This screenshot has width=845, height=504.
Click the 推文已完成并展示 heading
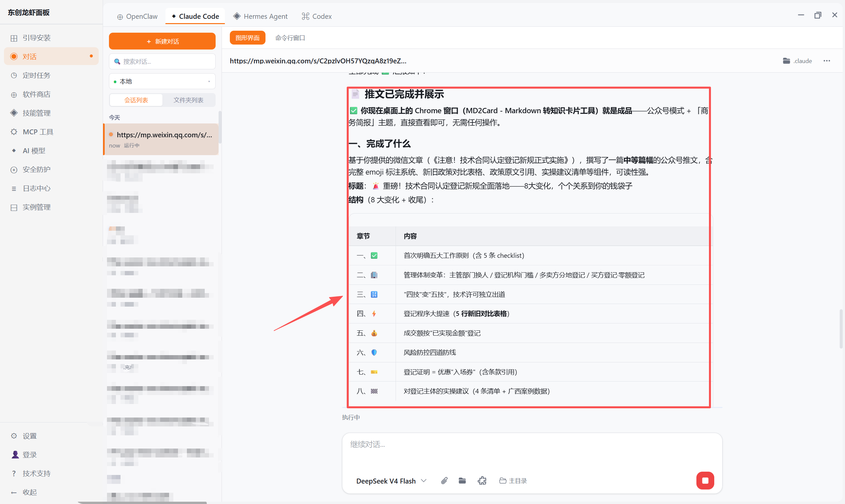[404, 94]
